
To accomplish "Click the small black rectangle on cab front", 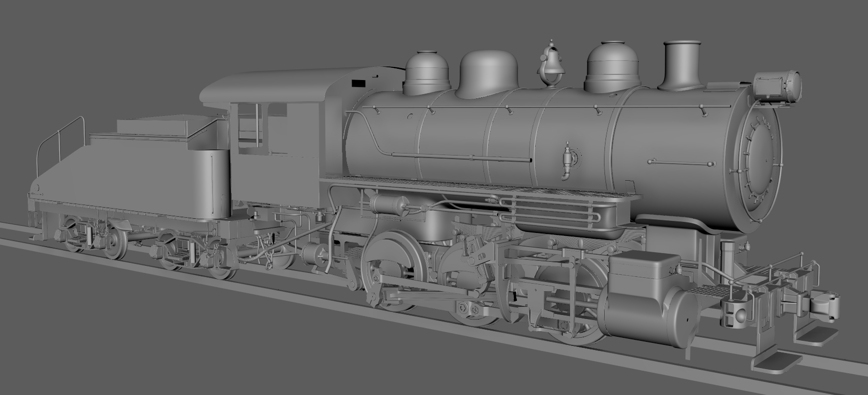I will pyautogui.click(x=358, y=83).
